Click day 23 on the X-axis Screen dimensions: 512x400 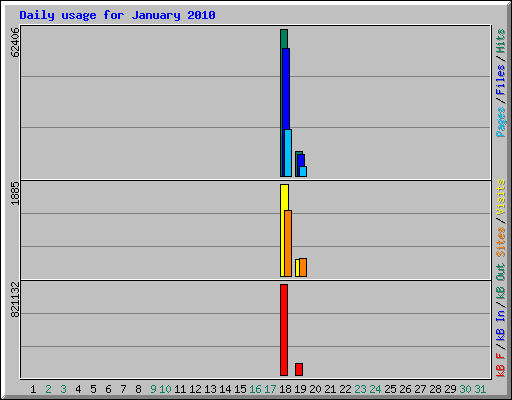360,389
